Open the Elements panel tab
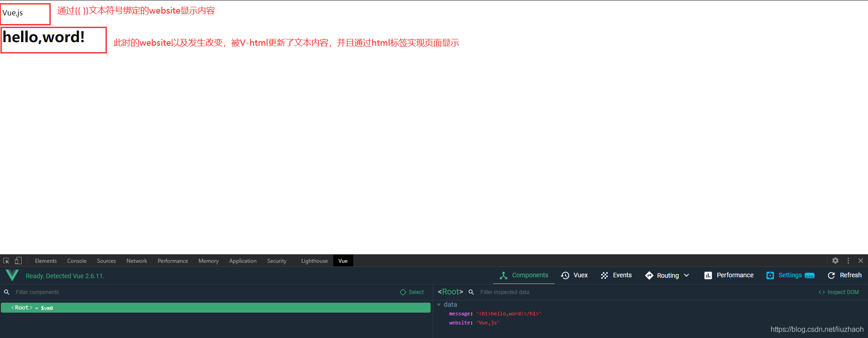This screenshot has height=338, width=868. pyautogui.click(x=46, y=261)
